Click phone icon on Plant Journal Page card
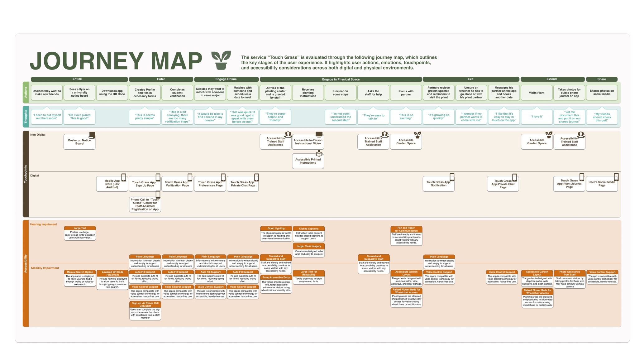644x356 pixels. click(x=581, y=177)
